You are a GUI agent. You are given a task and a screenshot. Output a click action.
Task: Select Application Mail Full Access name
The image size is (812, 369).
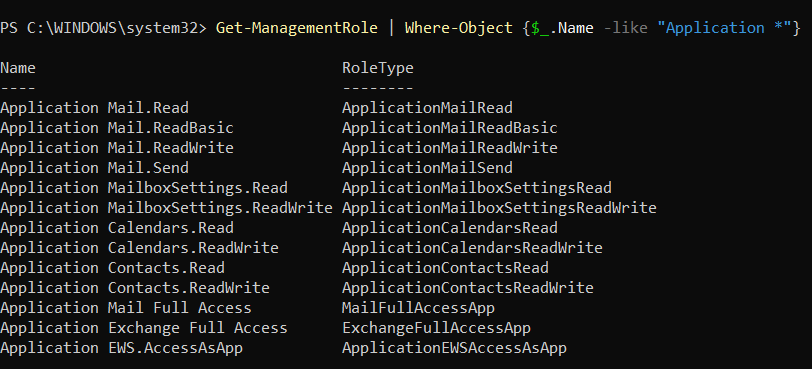126,308
